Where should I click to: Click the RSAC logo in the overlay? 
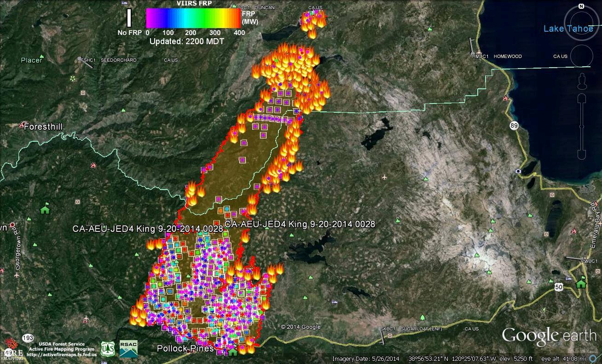coord(128,349)
